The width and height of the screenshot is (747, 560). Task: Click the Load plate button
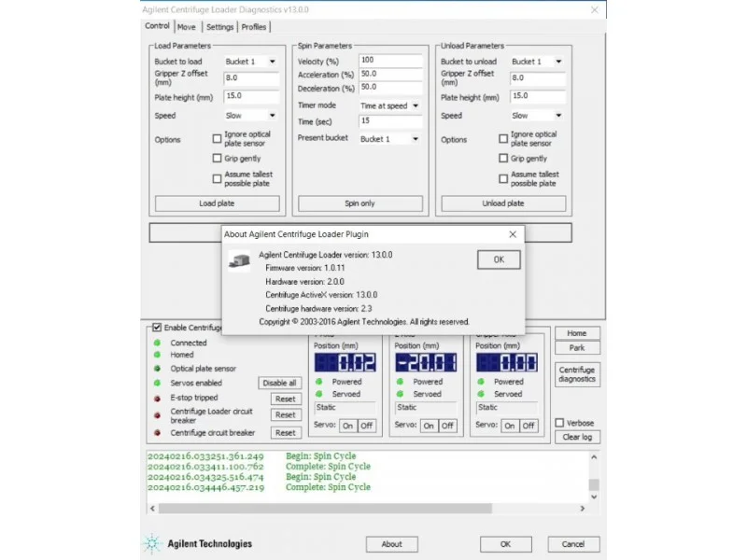point(217,203)
